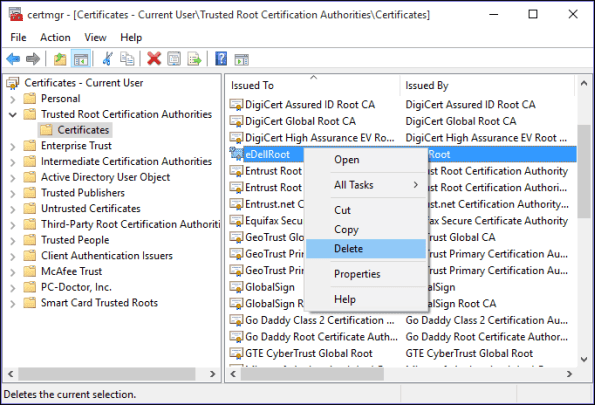Click the certificate list scroll down arrow
This screenshot has width=595, height=405.
pos(584,359)
